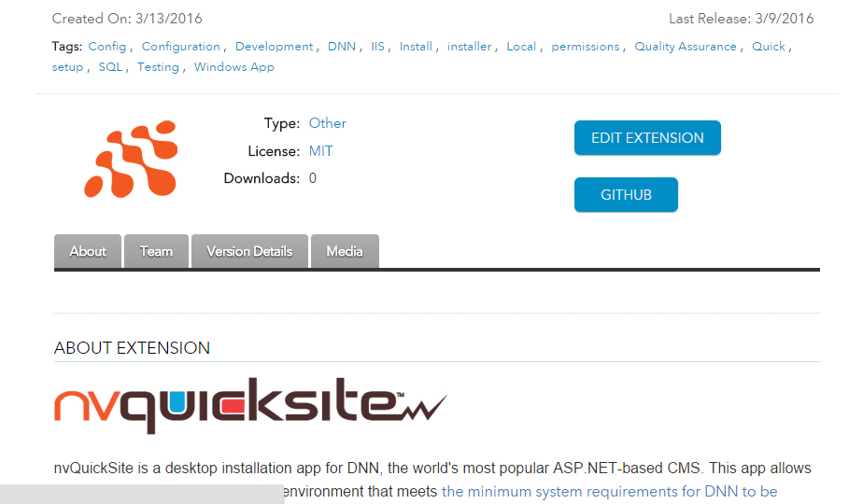Click the setup tag
The width and height of the screenshot is (863, 504).
pyautogui.click(x=67, y=67)
